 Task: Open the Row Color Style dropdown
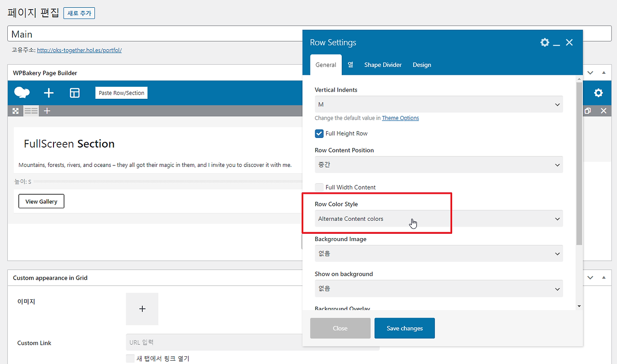click(x=439, y=219)
